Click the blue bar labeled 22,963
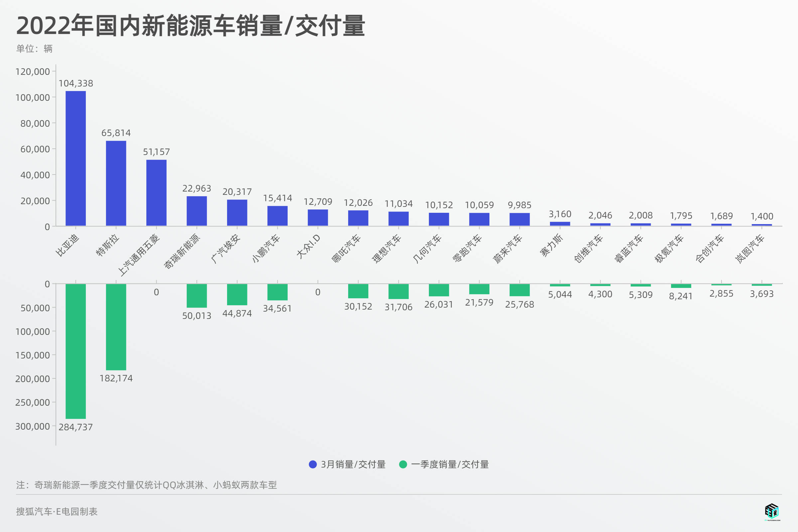Screen dimensions: 798x532 point(197,211)
